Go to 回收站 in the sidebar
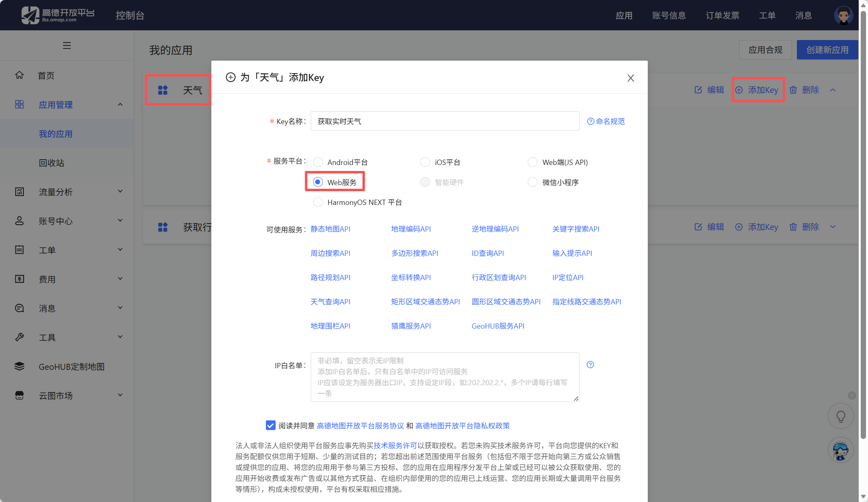The width and height of the screenshot is (868, 502). pos(51,163)
